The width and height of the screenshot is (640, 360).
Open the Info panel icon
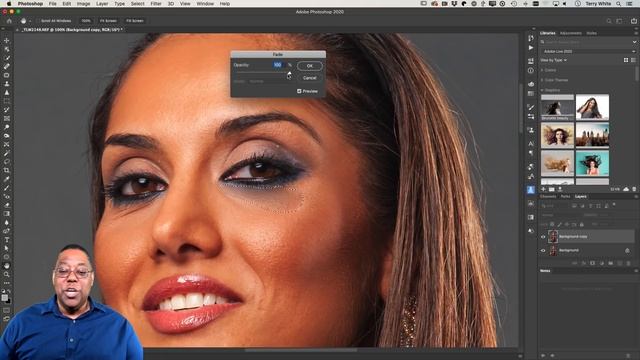[x=531, y=71]
